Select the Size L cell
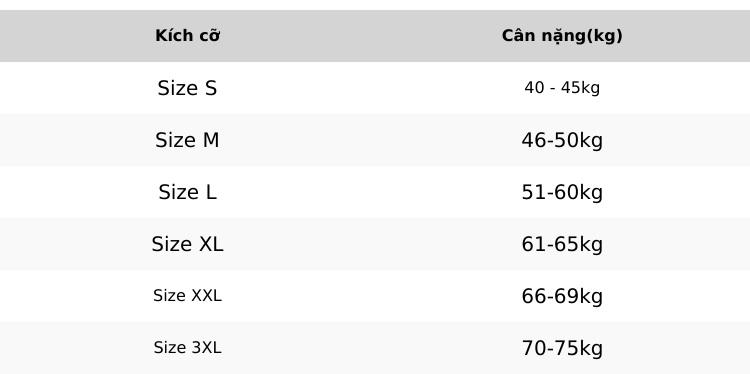 [x=188, y=192]
